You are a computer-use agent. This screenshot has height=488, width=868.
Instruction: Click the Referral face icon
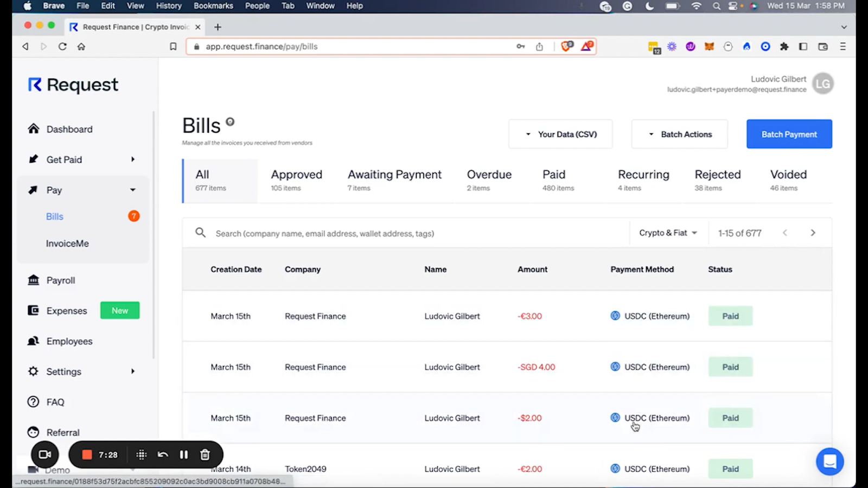click(34, 432)
